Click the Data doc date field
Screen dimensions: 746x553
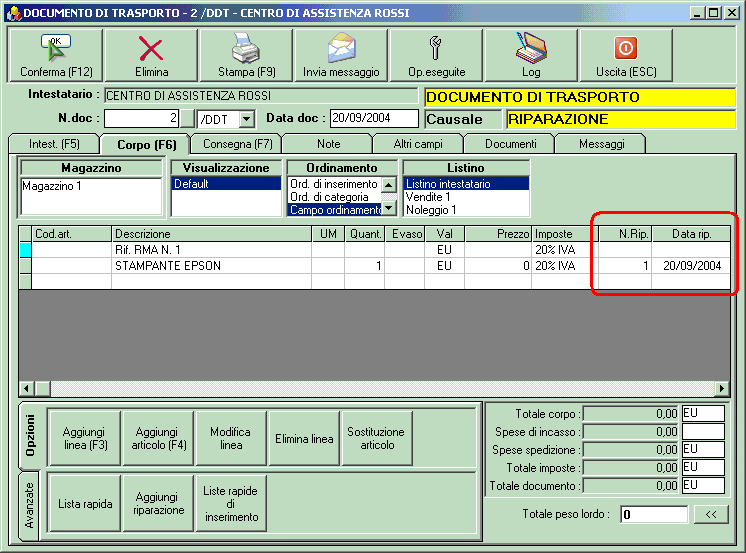coord(374,118)
